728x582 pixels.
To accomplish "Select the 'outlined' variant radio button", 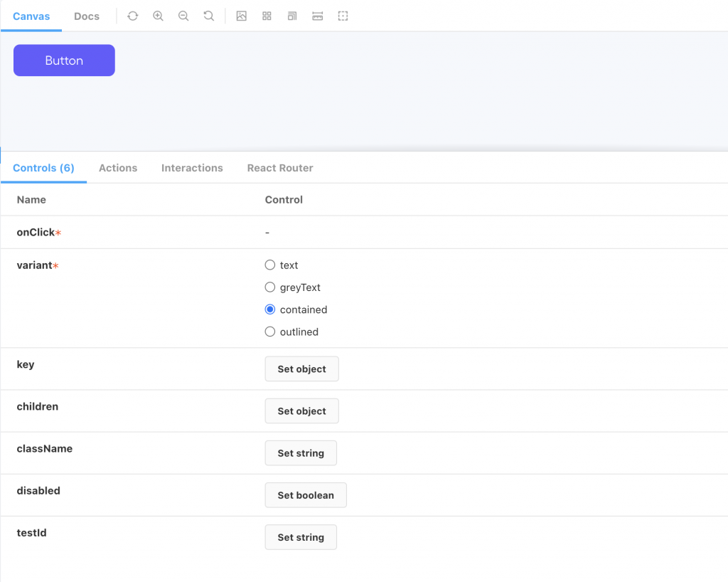I will (x=269, y=332).
